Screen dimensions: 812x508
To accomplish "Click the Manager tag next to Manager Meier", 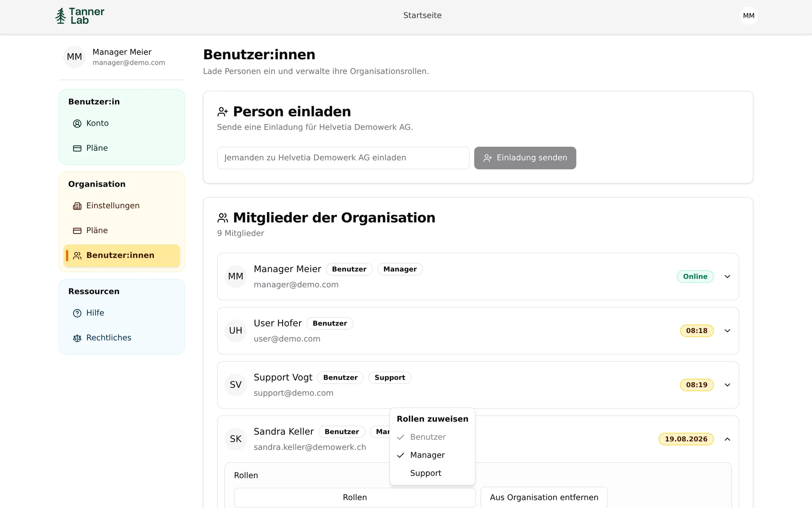I will [x=400, y=269].
